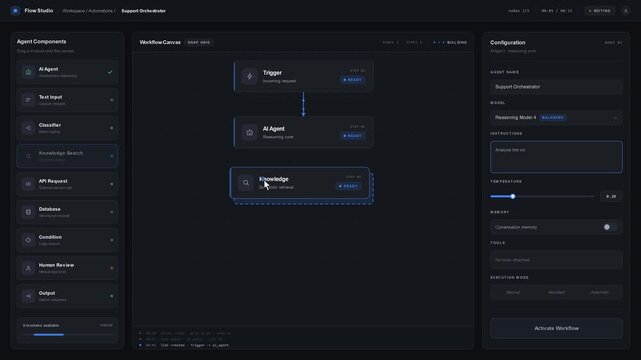
Task: Click the Text Input component status dot
Action: 112,100
